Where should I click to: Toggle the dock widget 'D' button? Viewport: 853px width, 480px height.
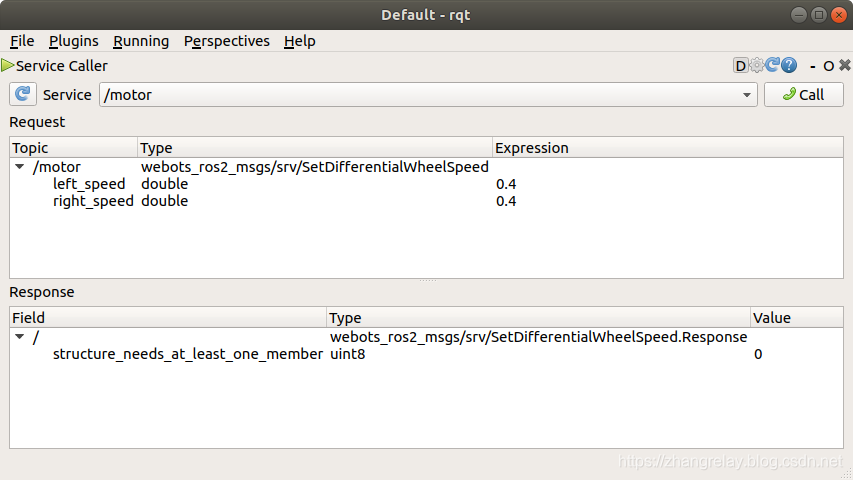pos(740,66)
